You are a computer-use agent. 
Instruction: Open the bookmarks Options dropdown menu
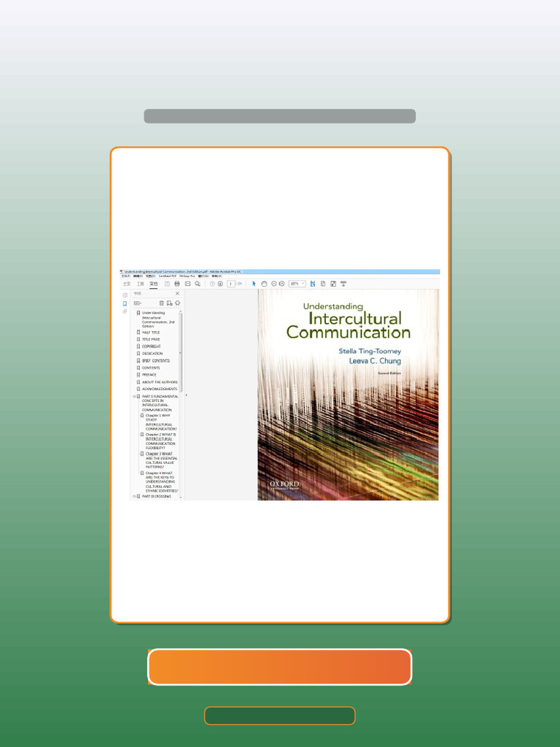coord(138,303)
